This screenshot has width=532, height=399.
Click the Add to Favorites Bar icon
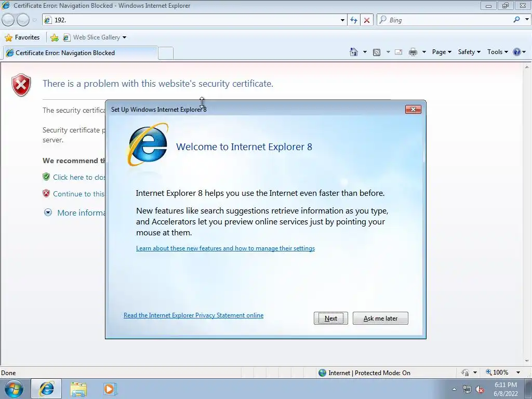54,37
